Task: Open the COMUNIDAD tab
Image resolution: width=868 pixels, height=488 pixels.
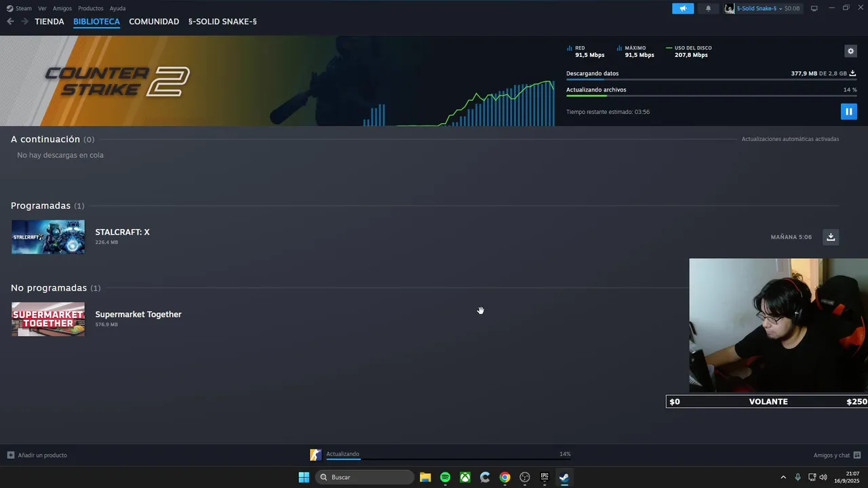Action: coord(154,22)
